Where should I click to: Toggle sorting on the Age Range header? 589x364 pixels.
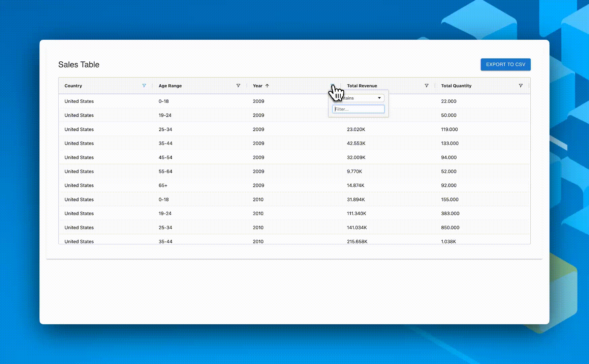coord(170,86)
